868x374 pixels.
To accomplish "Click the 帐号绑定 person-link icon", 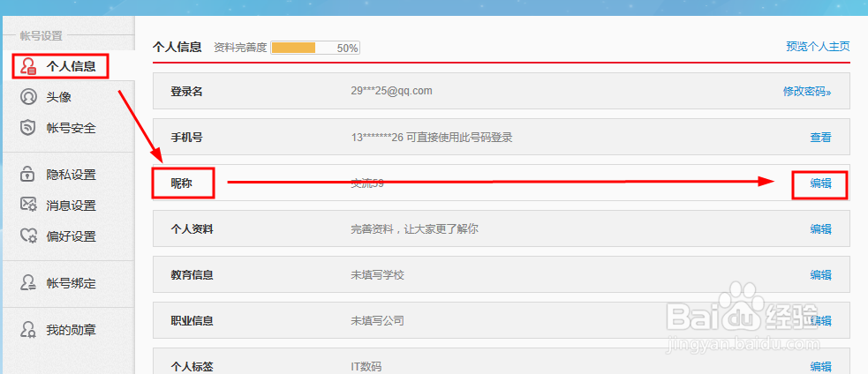I will [27, 283].
